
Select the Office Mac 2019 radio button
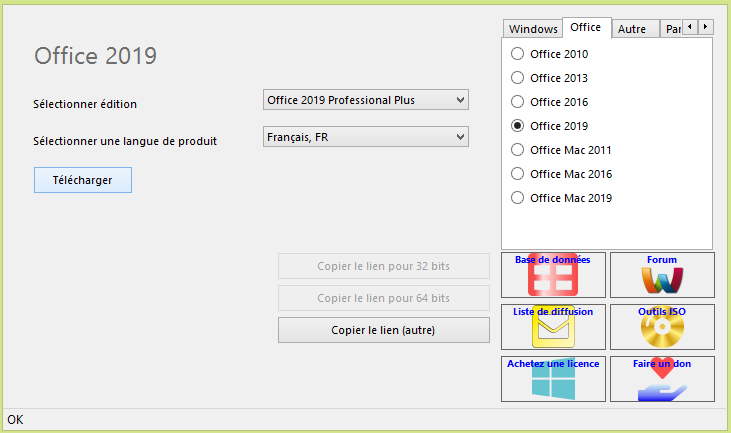[x=517, y=198]
